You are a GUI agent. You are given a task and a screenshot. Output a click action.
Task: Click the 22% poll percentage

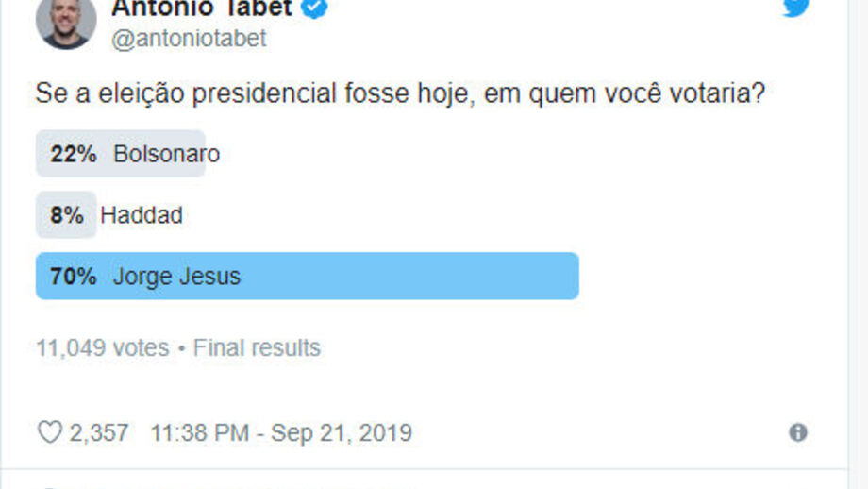[74, 154]
